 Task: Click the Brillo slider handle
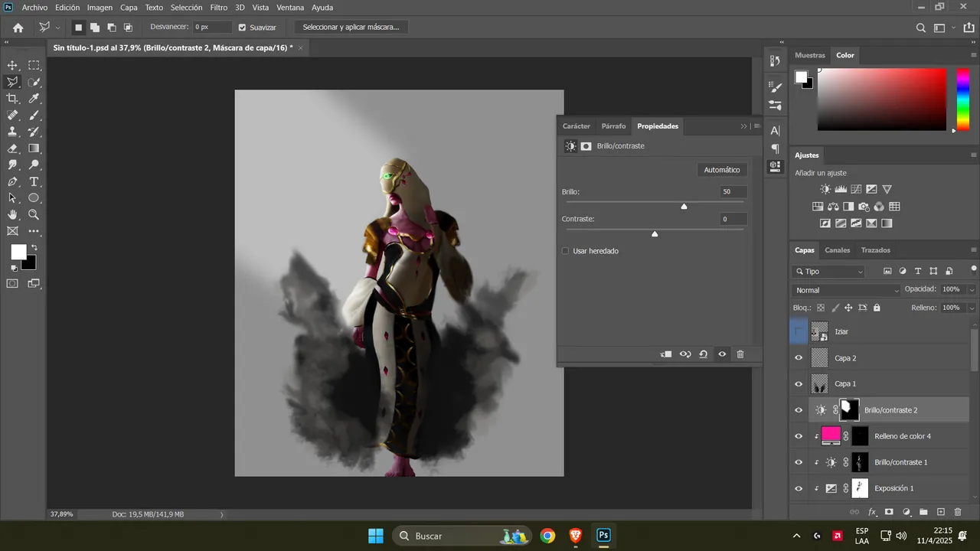click(684, 206)
